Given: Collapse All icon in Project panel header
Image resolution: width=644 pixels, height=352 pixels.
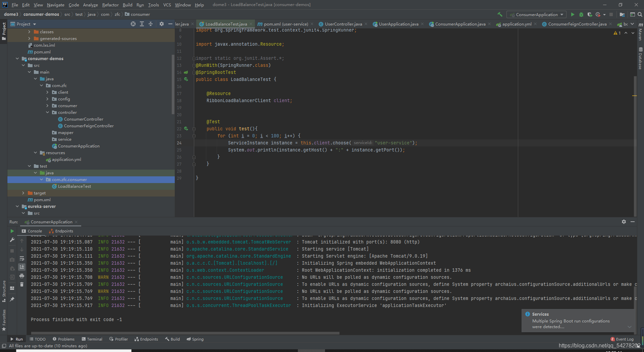Looking at the screenshot, I should click(151, 24).
